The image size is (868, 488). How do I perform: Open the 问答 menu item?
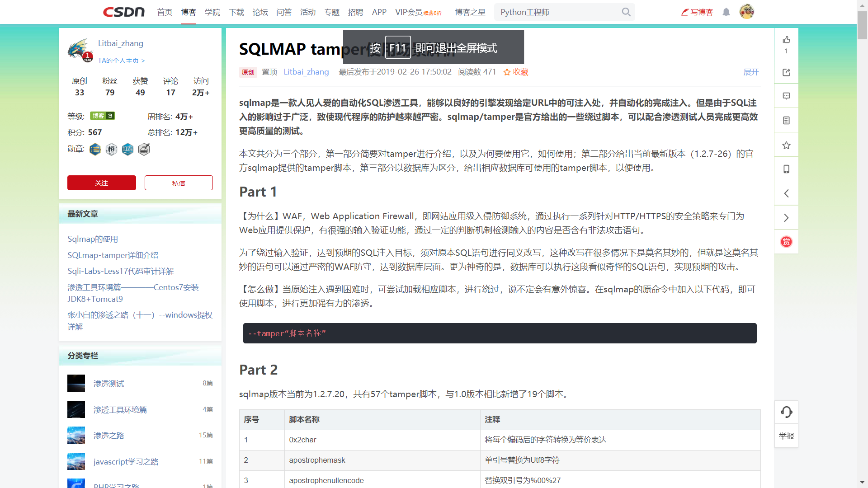pos(284,12)
